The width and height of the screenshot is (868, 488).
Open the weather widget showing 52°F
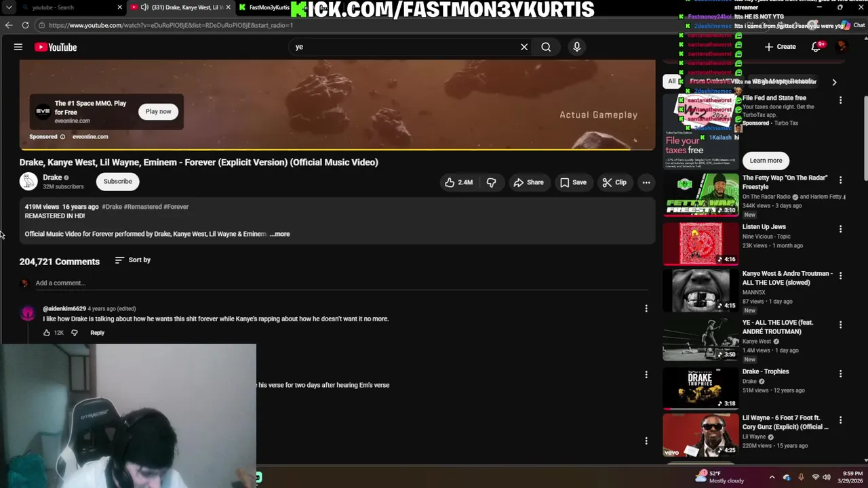pos(721,476)
